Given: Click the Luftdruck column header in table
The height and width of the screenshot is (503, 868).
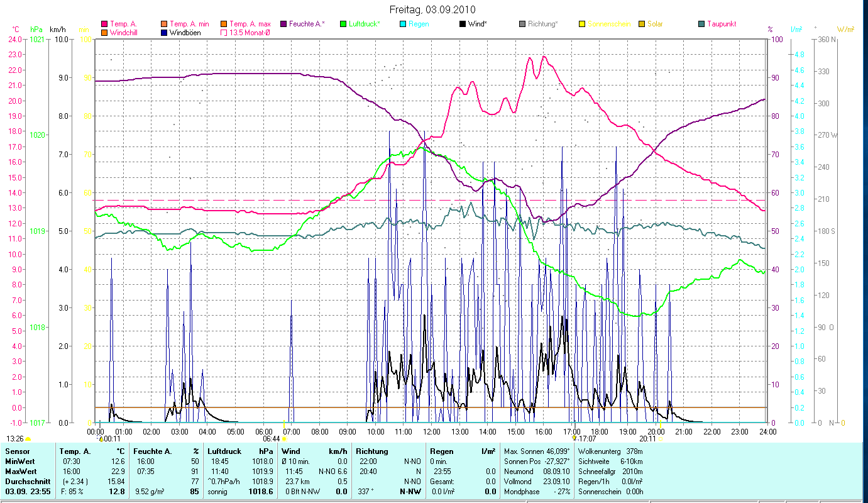Looking at the screenshot, I should coord(224,451).
